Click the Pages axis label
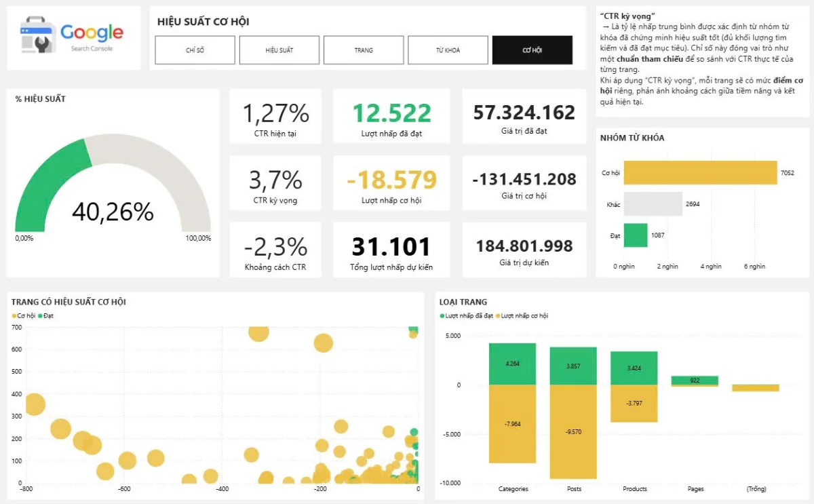This screenshot has height=504, width=814. [695, 489]
